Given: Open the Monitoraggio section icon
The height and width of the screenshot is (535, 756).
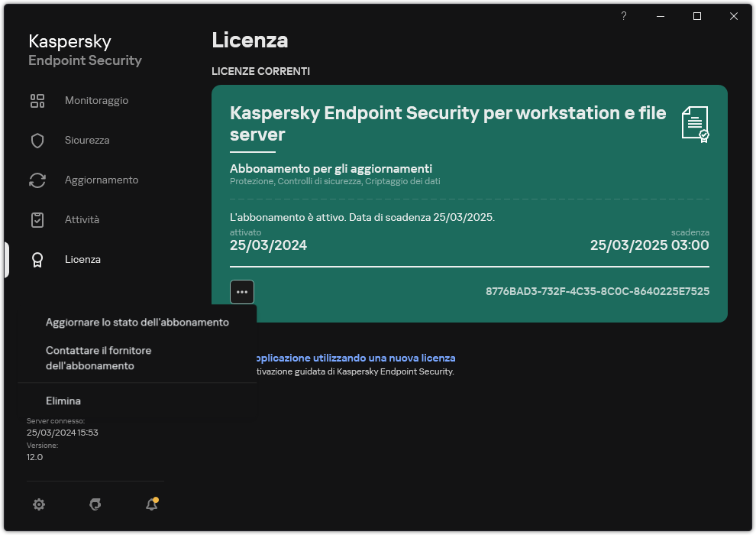Looking at the screenshot, I should pos(37,100).
